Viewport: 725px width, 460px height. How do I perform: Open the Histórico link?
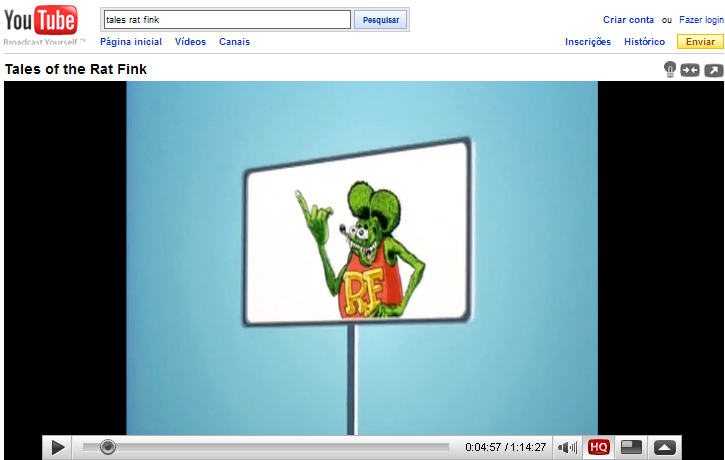point(644,42)
